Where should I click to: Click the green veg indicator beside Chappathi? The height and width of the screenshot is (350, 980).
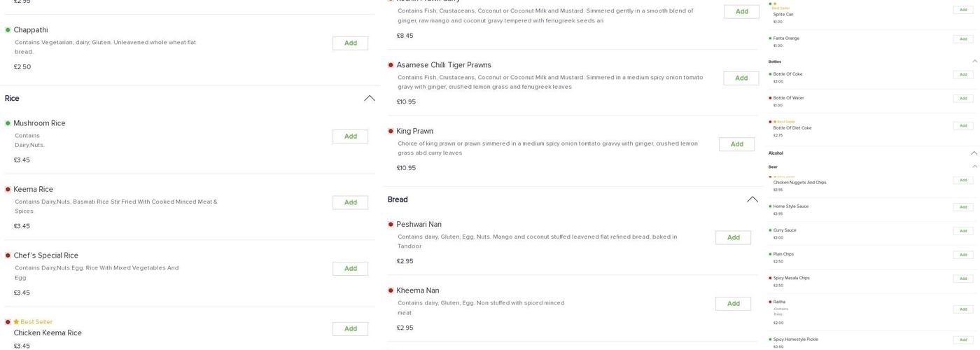(x=8, y=30)
